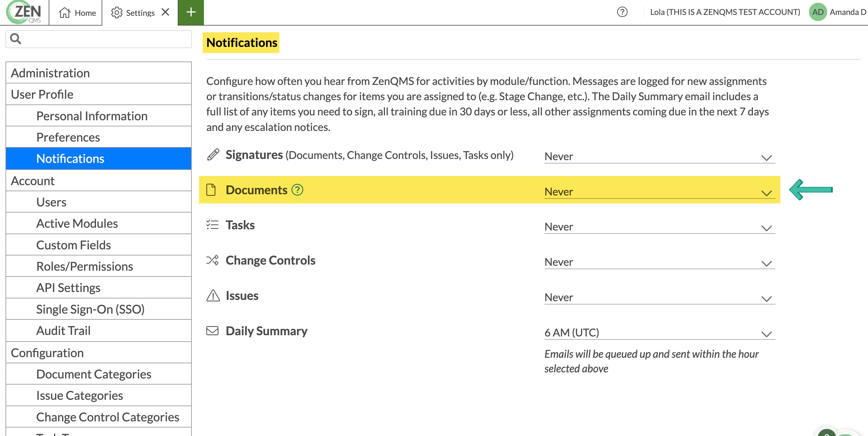Click the Signatures pencil icon

(x=213, y=155)
